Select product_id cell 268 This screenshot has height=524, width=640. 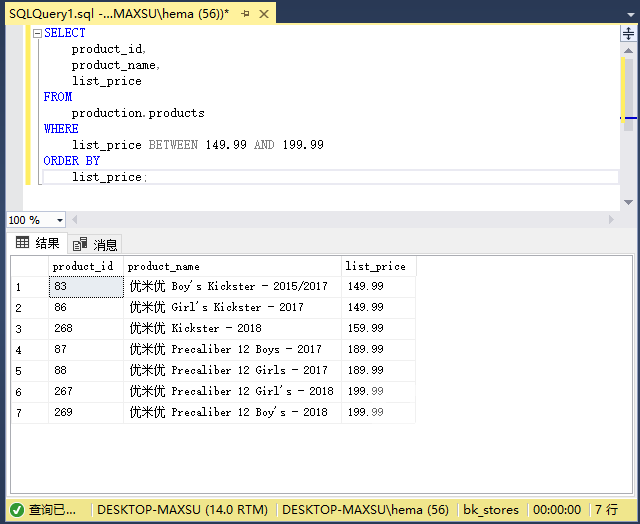tap(86, 329)
